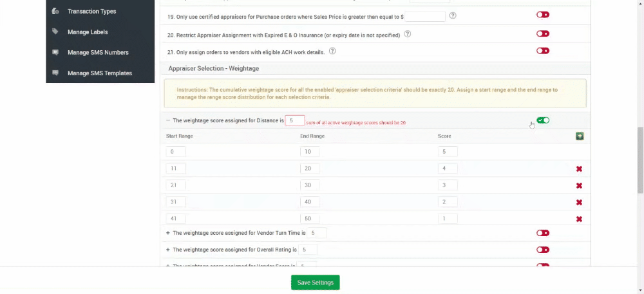Click Appraiser Selection - Weightage heading
Viewport: 644px width, 294px height.
click(x=214, y=68)
